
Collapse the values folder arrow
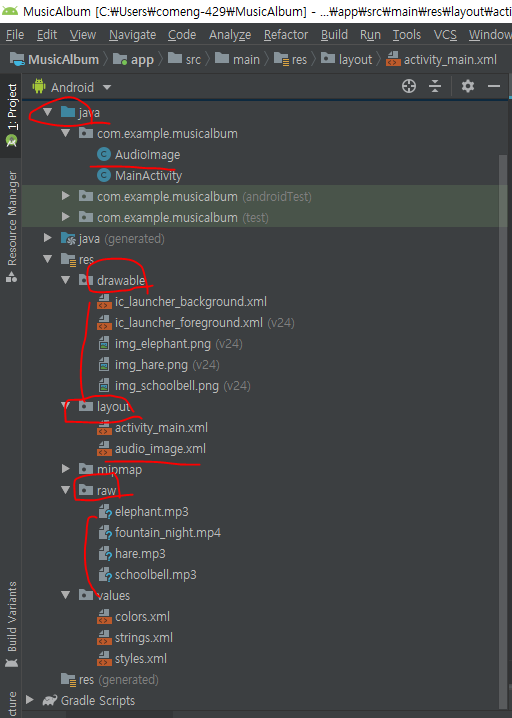(66, 595)
